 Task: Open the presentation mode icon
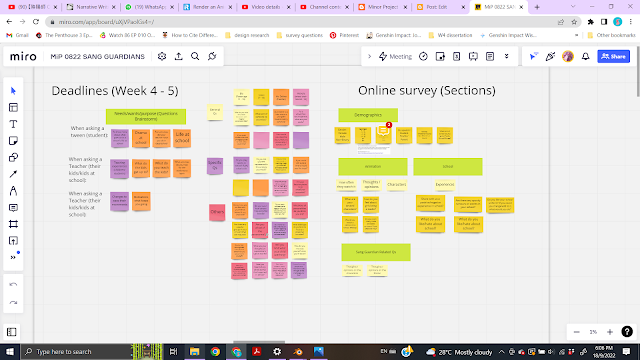pyautogui.click(x=473, y=56)
